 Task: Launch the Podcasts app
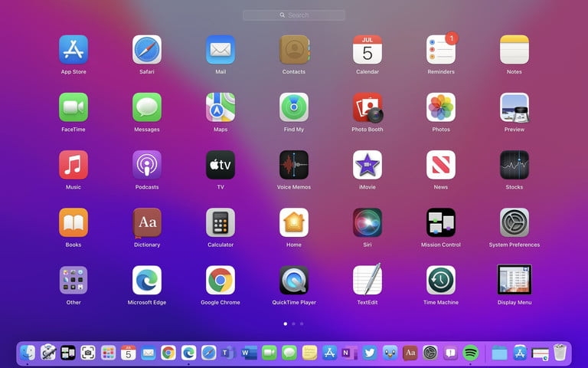point(147,165)
